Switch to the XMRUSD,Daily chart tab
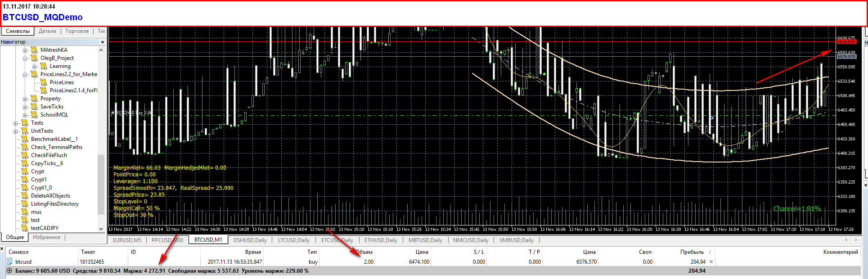This screenshot has width=868, height=279. click(x=516, y=240)
